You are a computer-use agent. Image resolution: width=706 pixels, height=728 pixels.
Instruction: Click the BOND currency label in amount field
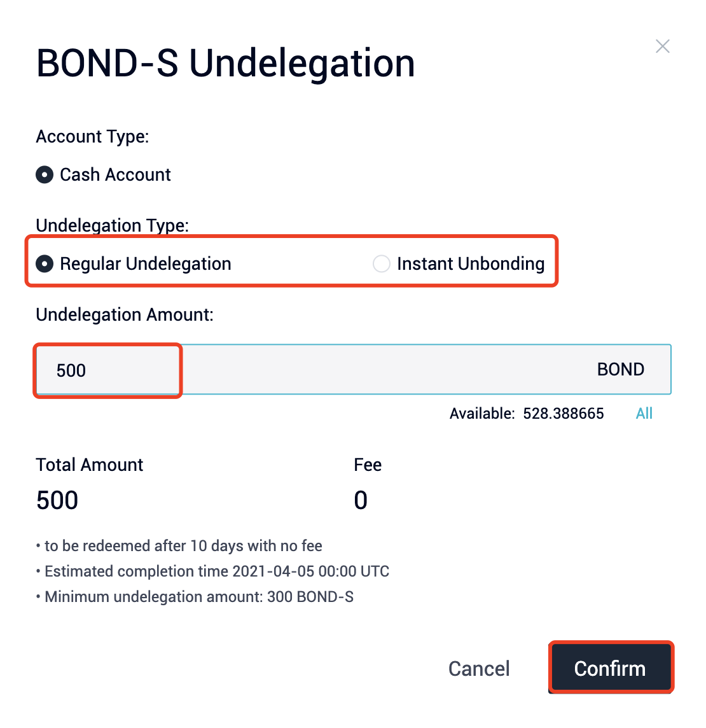(x=620, y=370)
